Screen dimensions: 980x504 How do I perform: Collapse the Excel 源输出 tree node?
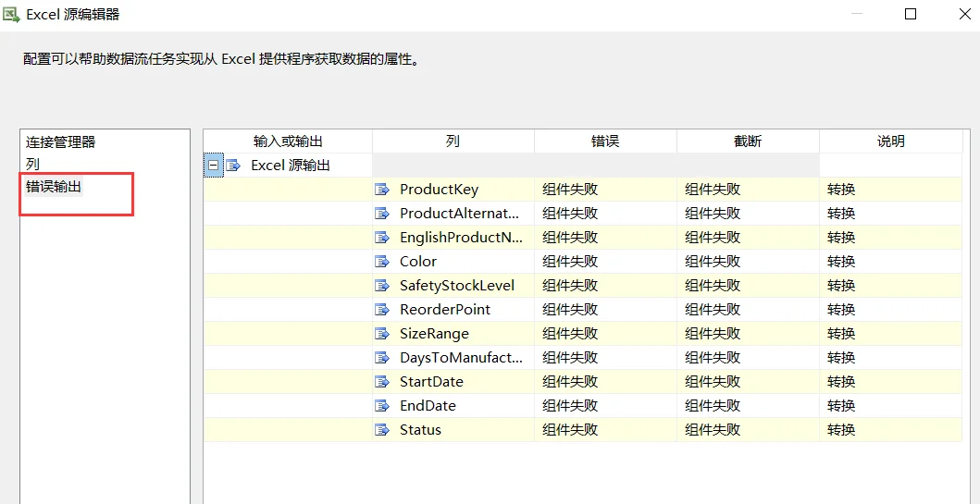click(x=214, y=166)
